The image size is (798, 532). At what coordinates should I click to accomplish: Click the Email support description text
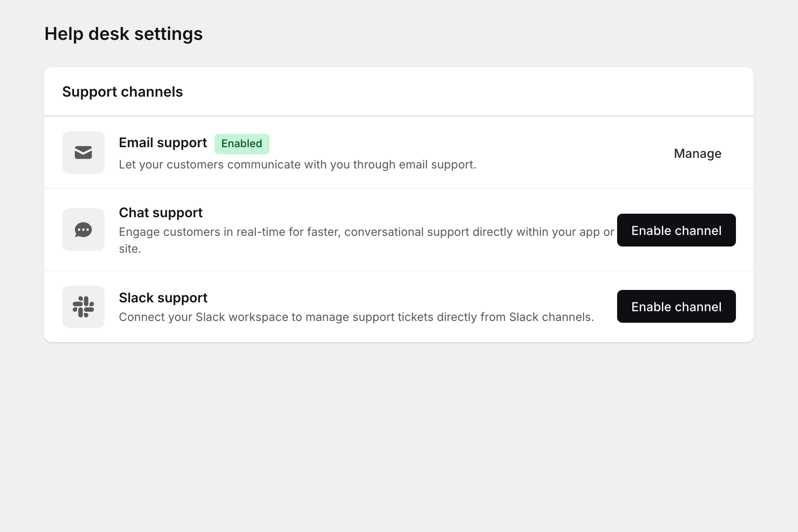(297, 164)
